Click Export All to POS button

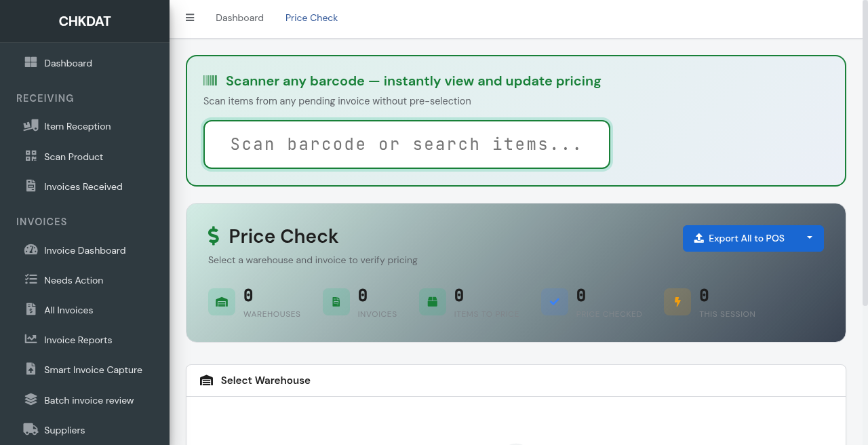[x=739, y=238]
